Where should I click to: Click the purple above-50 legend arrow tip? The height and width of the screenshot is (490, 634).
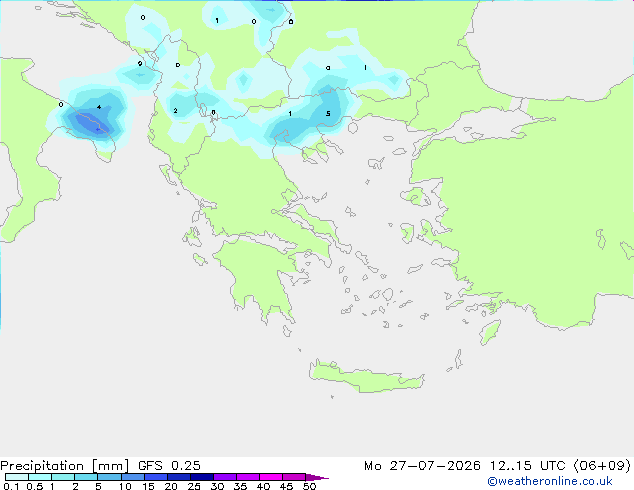point(317,477)
